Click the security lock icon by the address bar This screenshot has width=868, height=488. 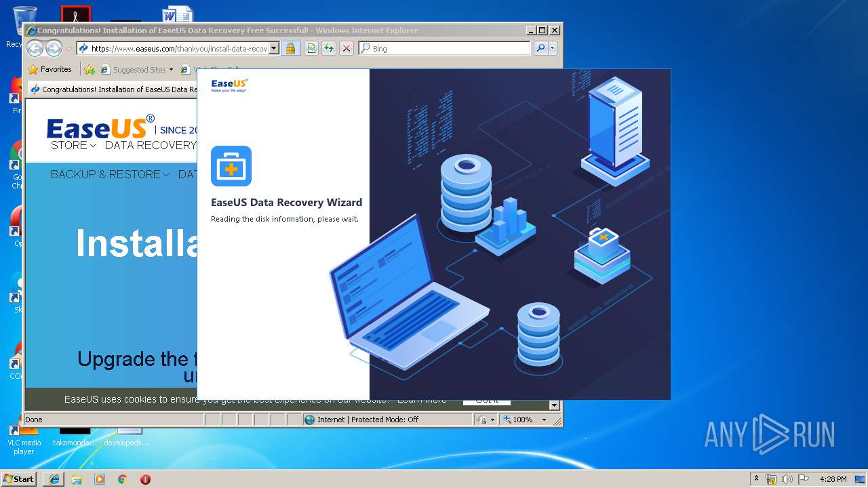(x=290, y=48)
